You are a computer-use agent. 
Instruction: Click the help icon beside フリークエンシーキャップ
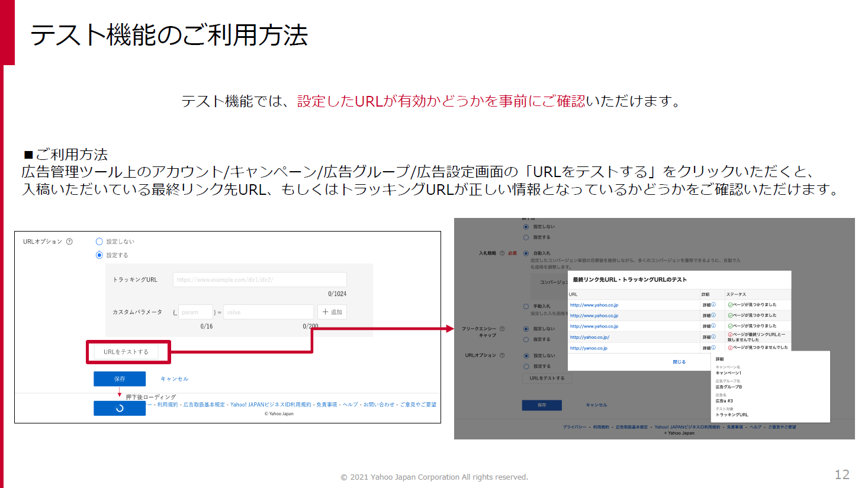coord(502,329)
